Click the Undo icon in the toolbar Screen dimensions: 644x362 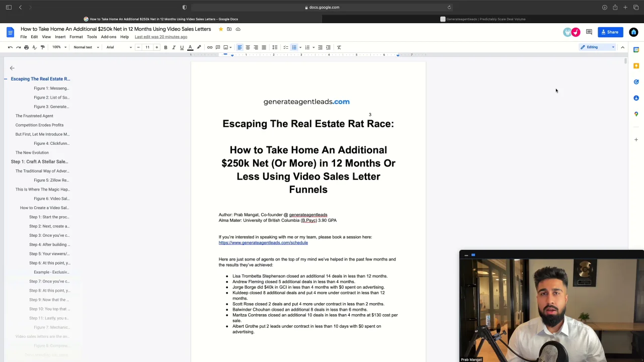tap(10, 47)
